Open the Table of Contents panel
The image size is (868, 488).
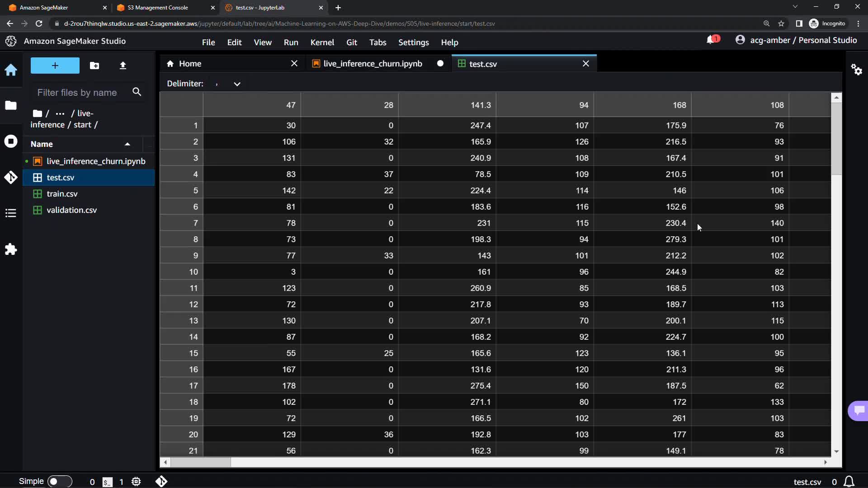pyautogui.click(x=11, y=213)
